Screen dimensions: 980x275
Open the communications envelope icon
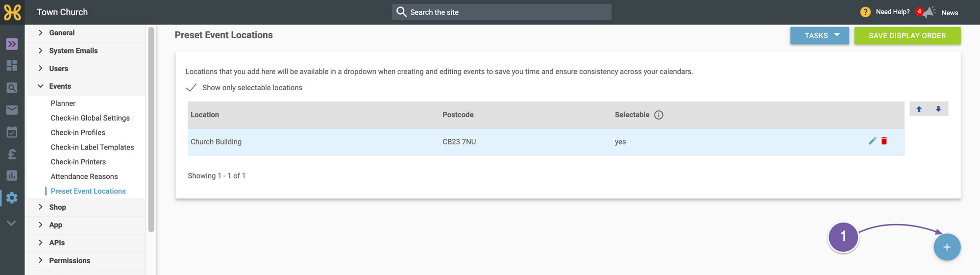click(x=12, y=110)
